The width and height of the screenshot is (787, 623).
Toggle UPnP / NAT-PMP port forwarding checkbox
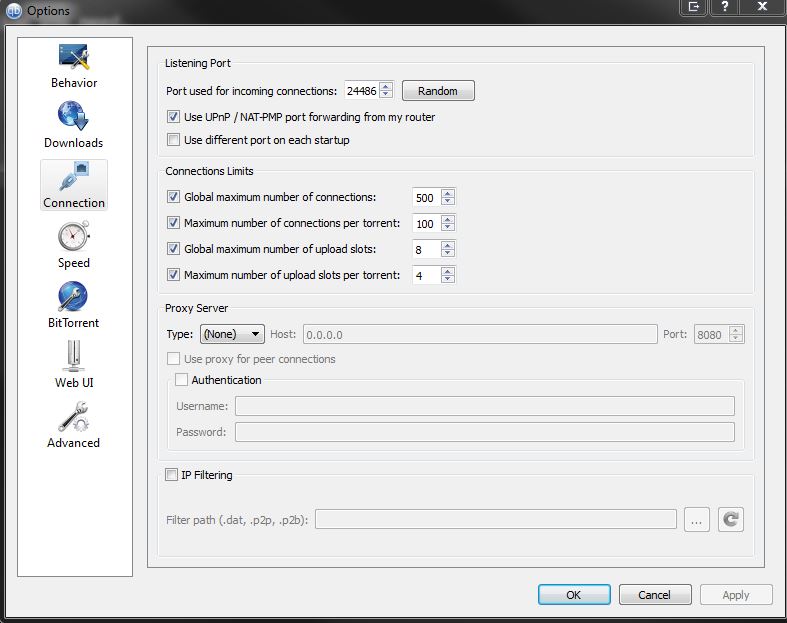coord(173,117)
